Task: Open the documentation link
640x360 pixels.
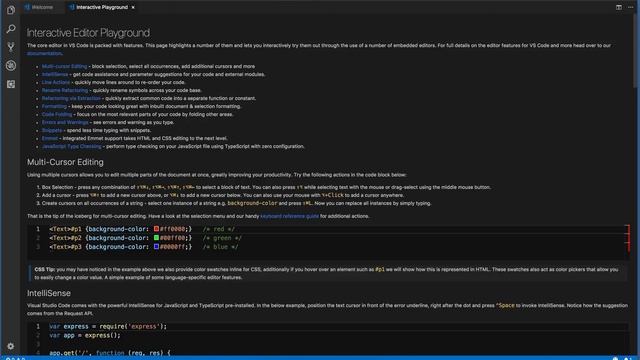Action: click(44, 53)
